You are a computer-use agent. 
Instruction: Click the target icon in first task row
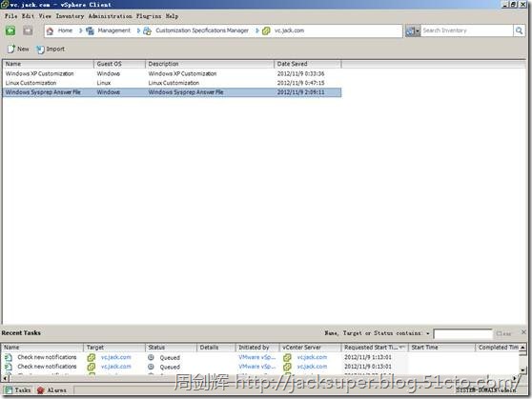click(x=92, y=357)
